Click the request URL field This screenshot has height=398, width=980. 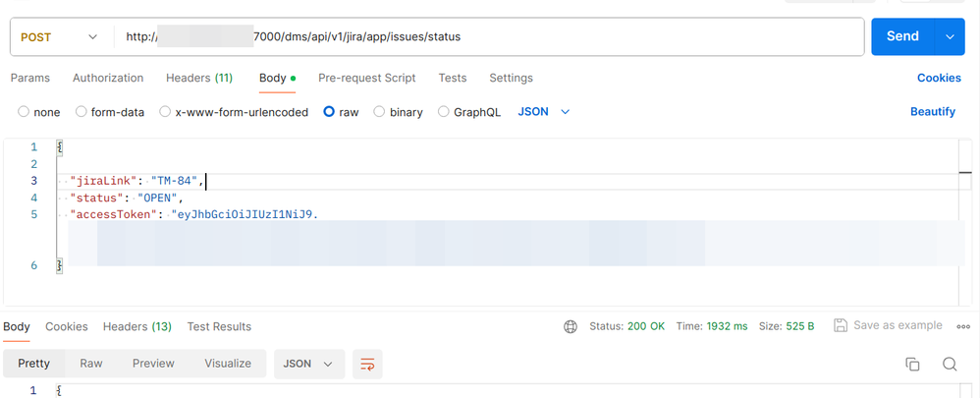coord(489,37)
